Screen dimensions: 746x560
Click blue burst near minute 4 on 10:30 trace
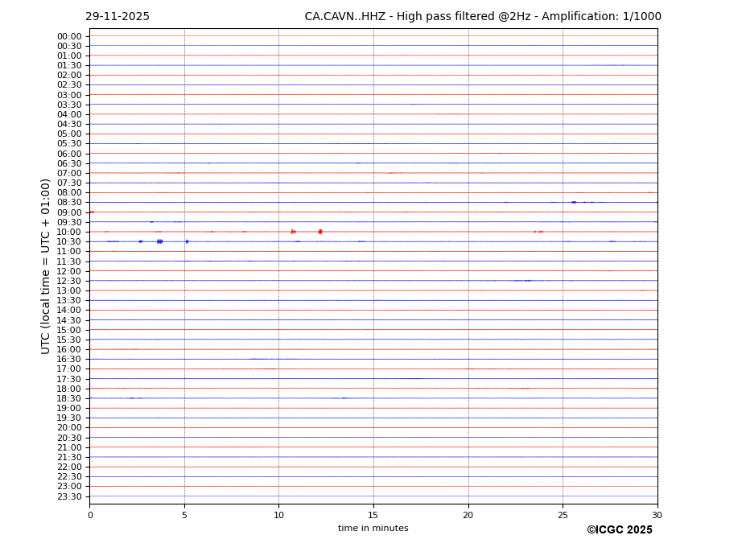pyautogui.click(x=159, y=241)
